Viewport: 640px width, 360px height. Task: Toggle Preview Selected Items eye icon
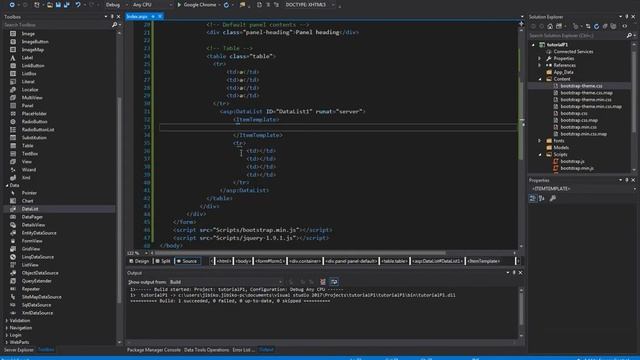click(x=624, y=27)
